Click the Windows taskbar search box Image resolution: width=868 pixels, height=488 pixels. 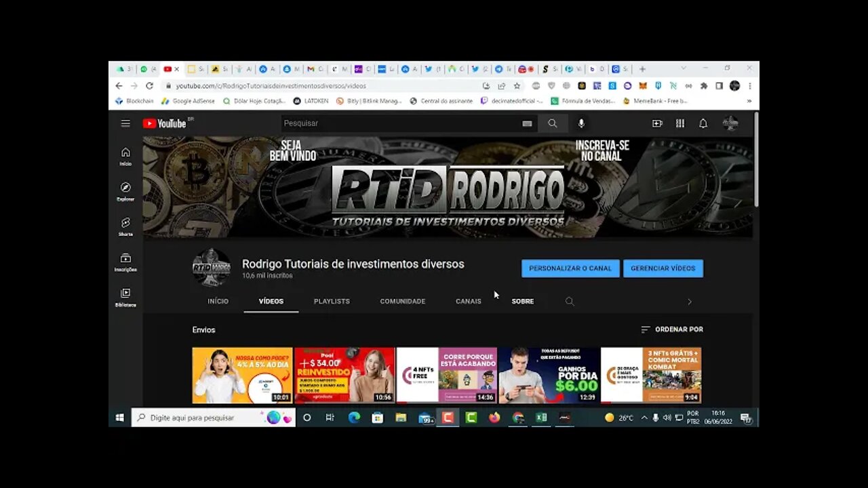pyautogui.click(x=214, y=418)
